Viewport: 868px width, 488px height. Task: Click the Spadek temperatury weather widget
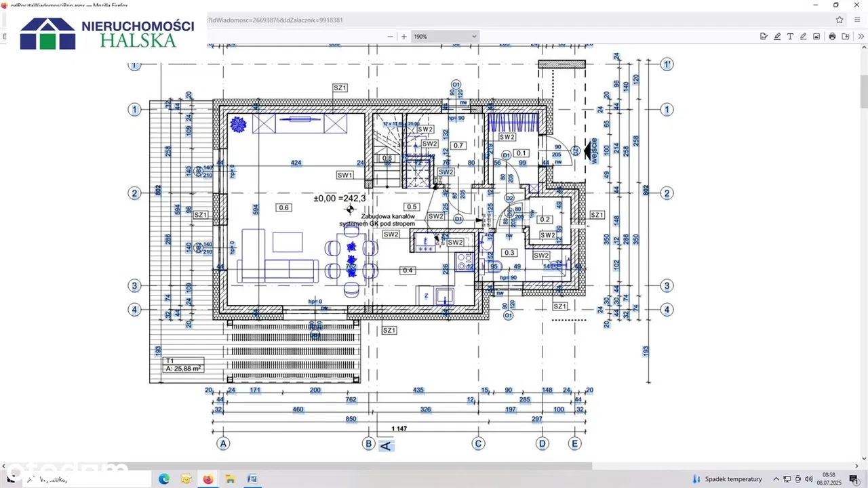[x=728, y=479]
